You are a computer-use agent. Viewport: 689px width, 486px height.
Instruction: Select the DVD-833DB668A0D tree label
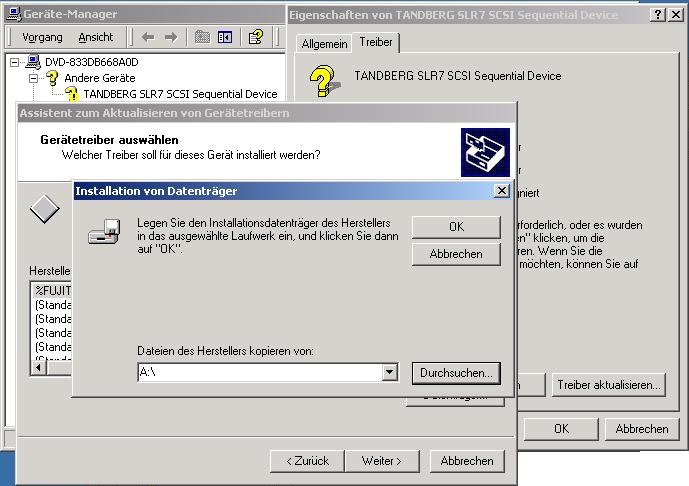click(91, 62)
